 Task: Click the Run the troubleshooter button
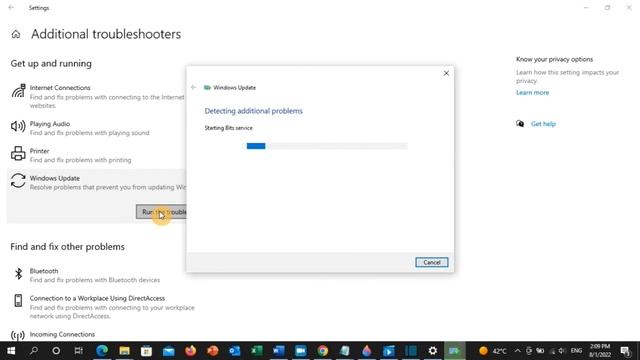point(161,212)
